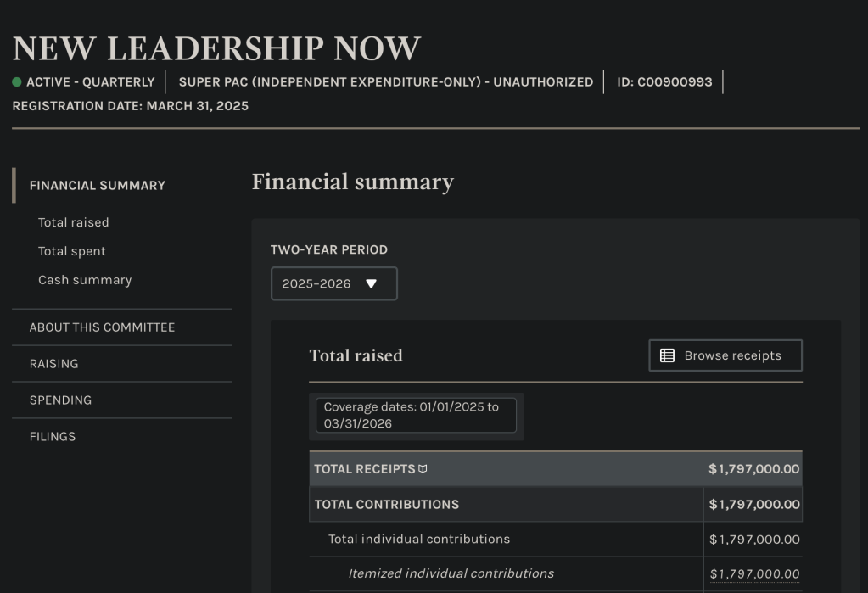Open glossary icon beside Total Receipts
Screen dimensions: 868x593
point(423,469)
